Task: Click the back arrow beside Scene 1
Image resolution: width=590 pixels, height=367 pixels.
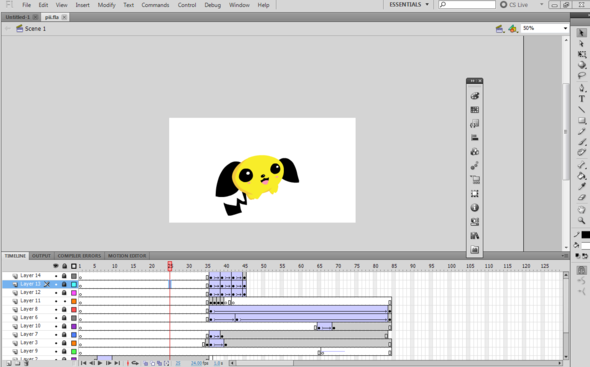Action: (x=8, y=29)
